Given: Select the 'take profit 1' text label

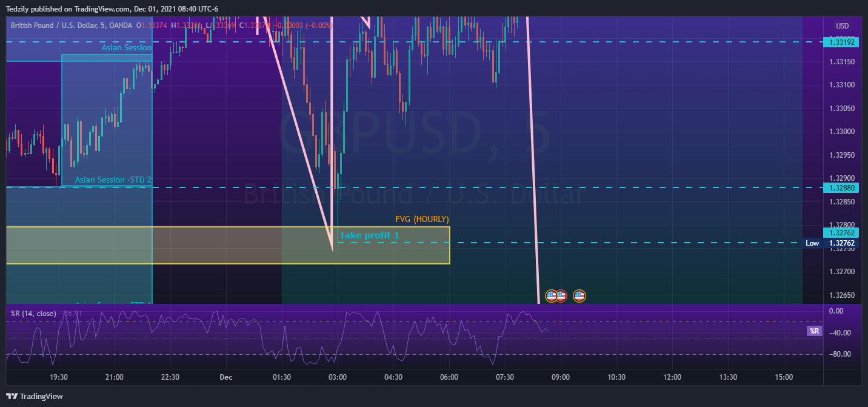Looking at the screenshot, I should pyautogui.click(x=370, y=235).
